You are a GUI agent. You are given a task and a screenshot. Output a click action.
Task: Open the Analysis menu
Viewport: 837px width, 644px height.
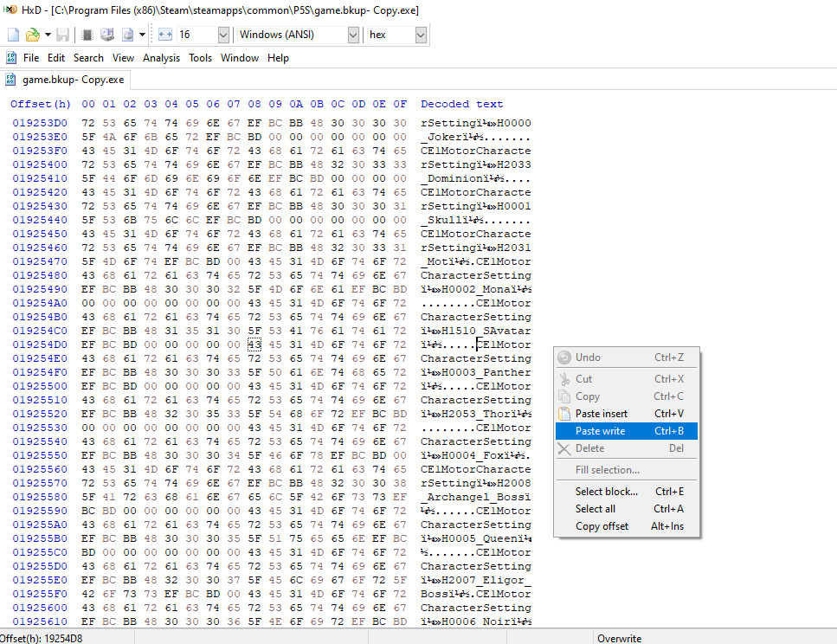(161, 58)
